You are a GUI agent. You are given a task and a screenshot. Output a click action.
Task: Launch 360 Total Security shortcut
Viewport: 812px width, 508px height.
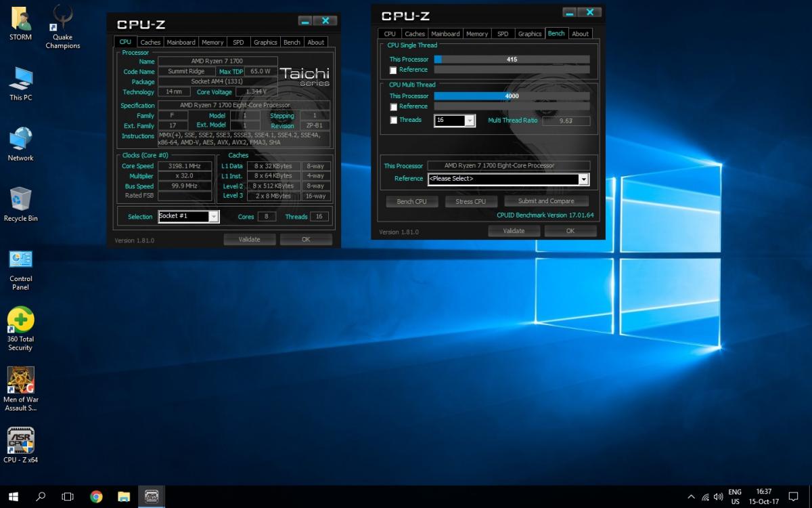coord(20,329)
